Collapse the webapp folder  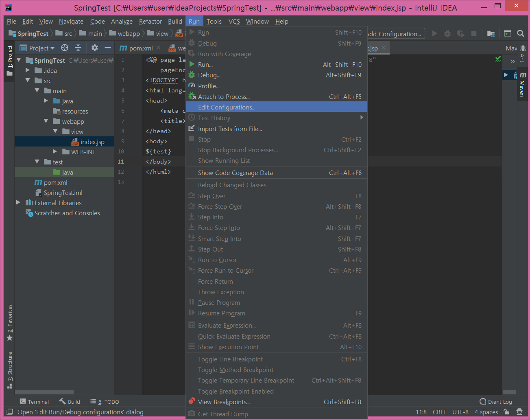point(46,121)
